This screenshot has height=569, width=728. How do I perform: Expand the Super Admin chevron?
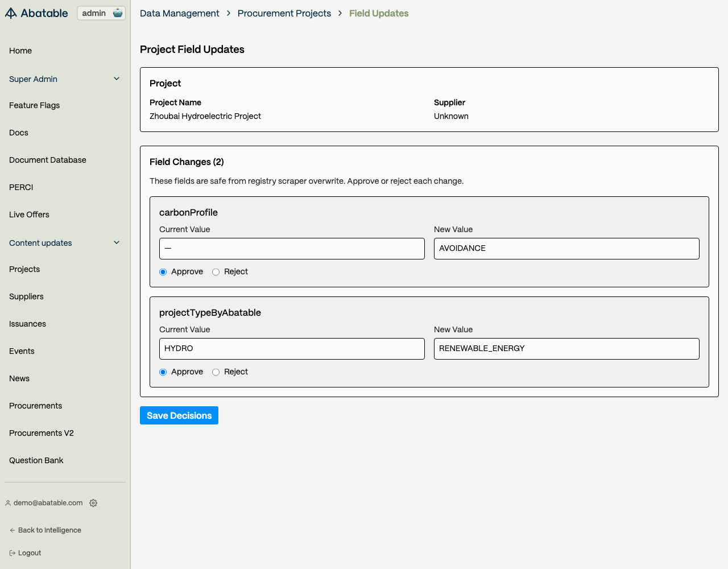pyautogui.click(x=117, y=79)
